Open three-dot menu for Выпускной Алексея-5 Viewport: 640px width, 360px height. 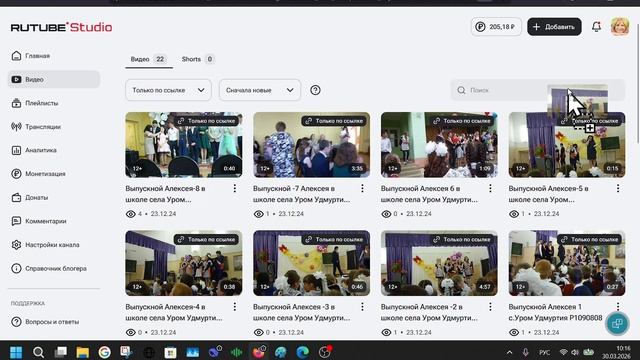(618, 189)
